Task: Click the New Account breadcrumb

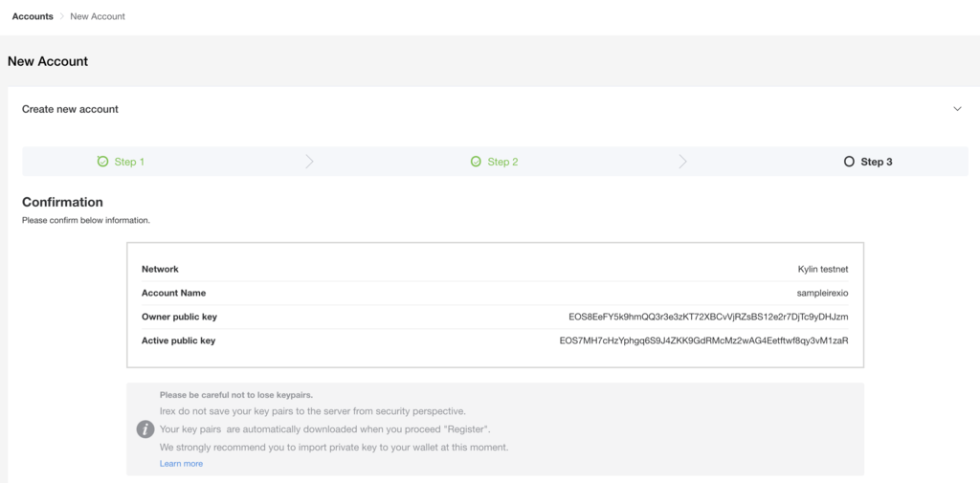Action: point(98,16)
